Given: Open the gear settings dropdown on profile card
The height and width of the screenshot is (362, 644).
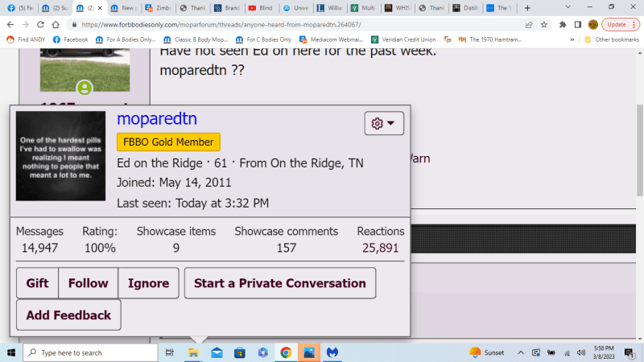Looking at the screenshot, I should point(384,123).
